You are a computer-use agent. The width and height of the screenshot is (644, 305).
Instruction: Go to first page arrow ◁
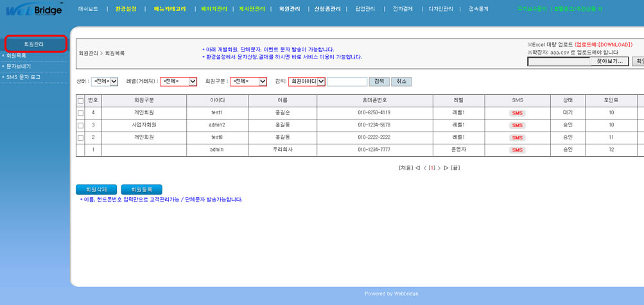point(417,168)
